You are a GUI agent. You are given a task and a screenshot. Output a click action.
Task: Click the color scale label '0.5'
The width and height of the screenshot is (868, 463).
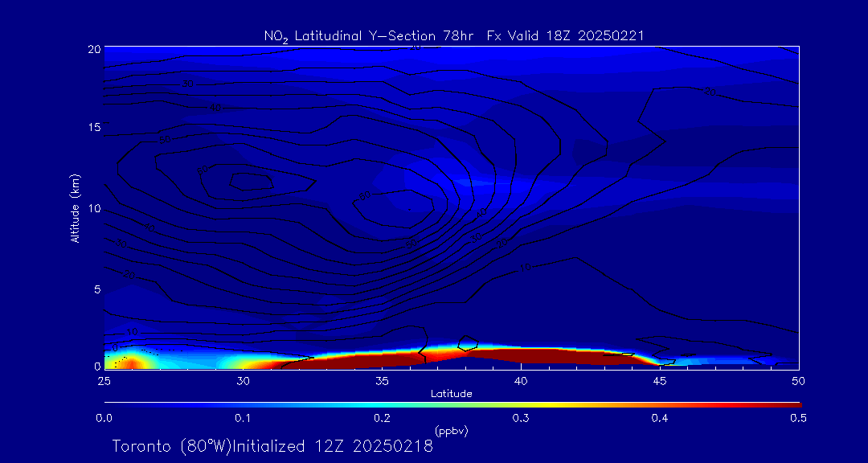pos(798,419)
